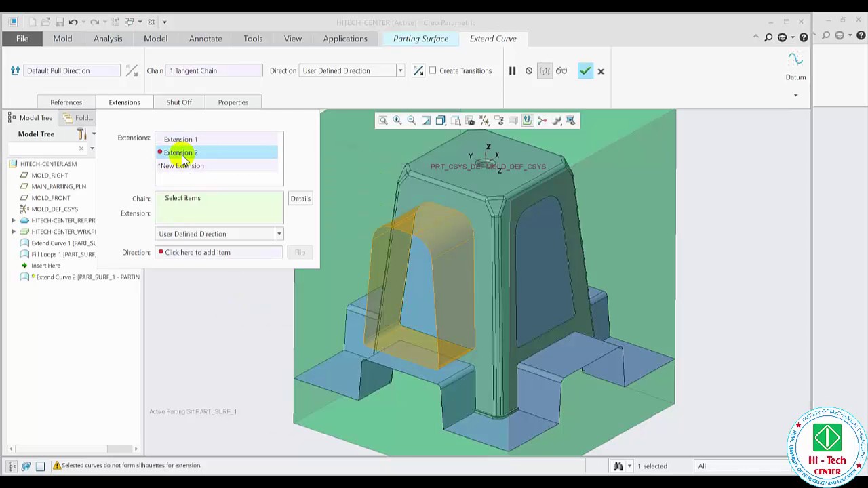The width and height of the screenshot is (868, 488).
Task: Flip the pull direction arrow icon
Action: pyautogui.click(x=132, y=70)
